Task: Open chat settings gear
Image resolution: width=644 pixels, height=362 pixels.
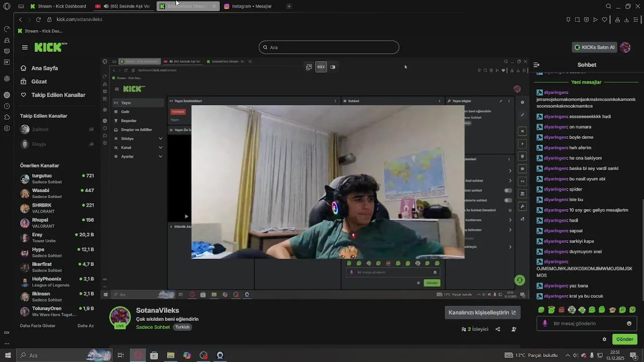Action: (x=604, y=339)
